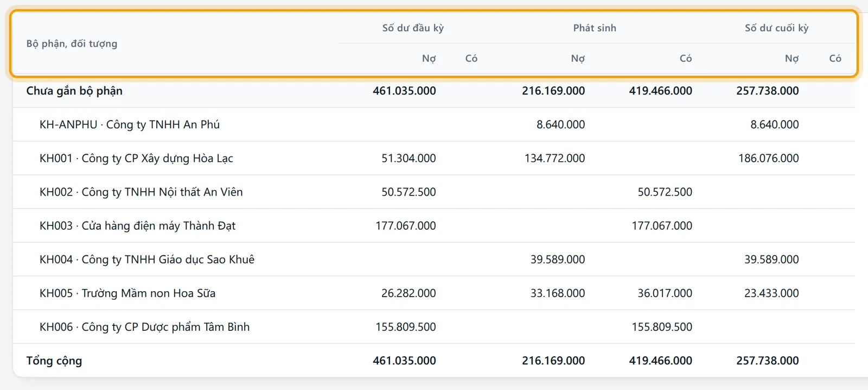Click KH002's Số dư đầu kỳ value 50.572.500
This screenshot has height=390, width=868.
[x=409, y=192]
